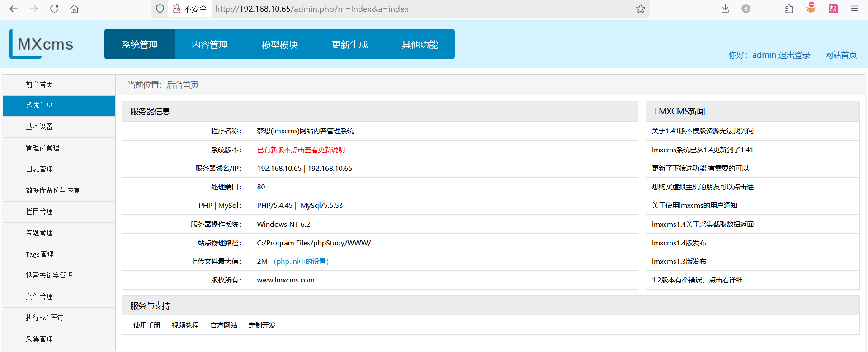Click the browser home icon

[75, 9]
